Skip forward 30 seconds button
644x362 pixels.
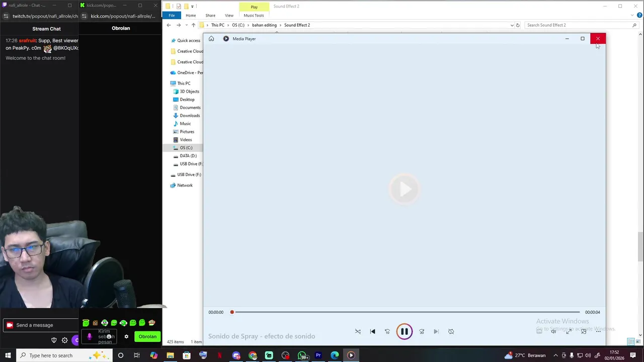pos(422,332)
